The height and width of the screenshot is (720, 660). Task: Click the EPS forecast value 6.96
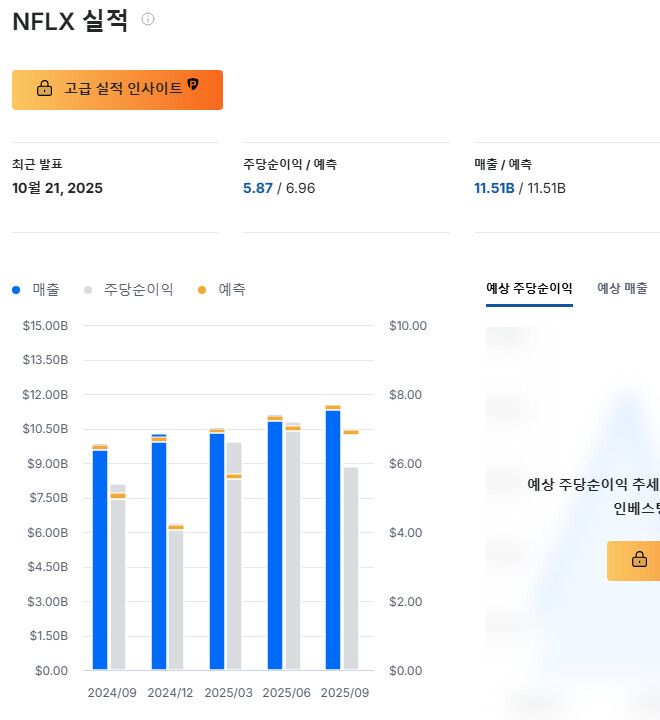300,188
